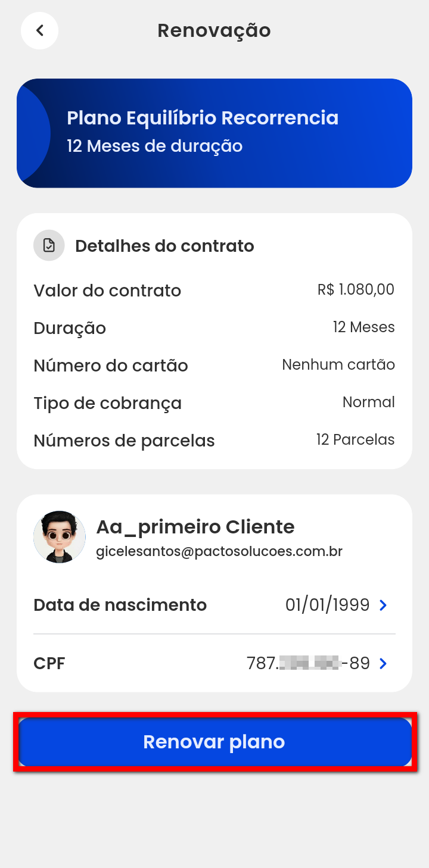Click the Tipo de cobrança label
429x868 pixels.
pos(107,403)
